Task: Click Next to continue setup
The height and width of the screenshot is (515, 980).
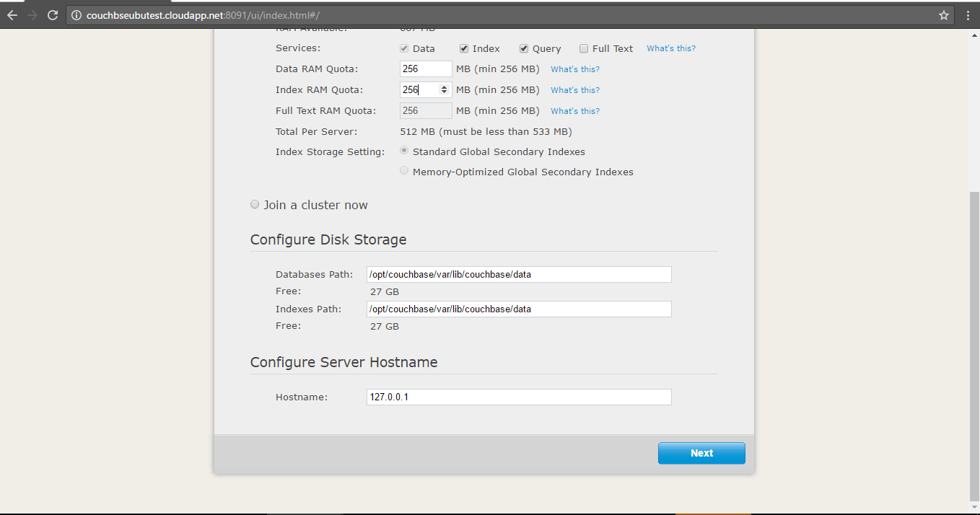Action: [701, 453]
